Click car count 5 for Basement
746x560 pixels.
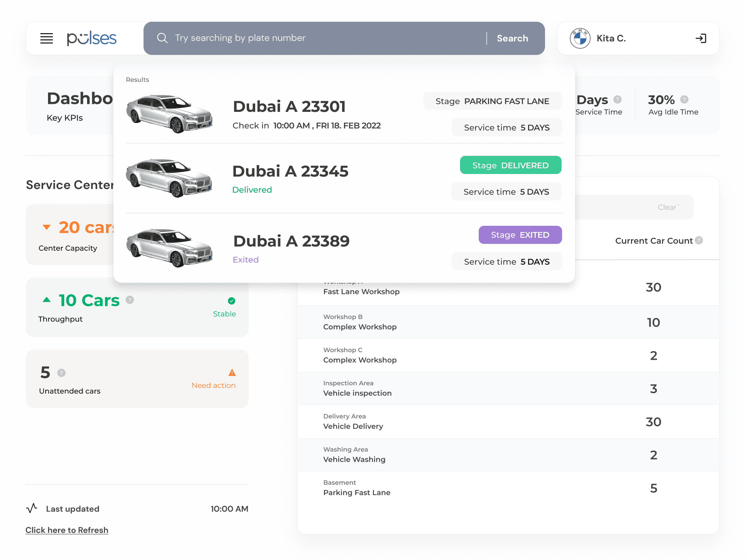pos(653,488)
